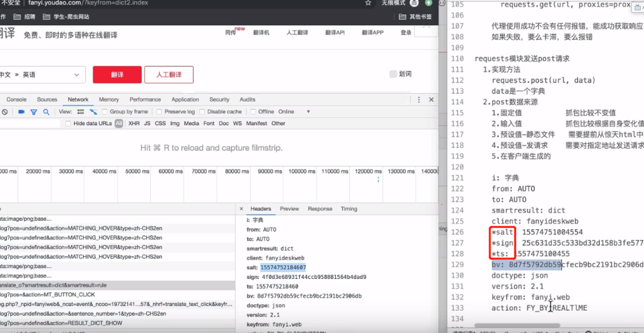644x333 pixels.
Task: Open DevTools three-dot customize menu
Action: pyautogui.click(x=419, y=99)
